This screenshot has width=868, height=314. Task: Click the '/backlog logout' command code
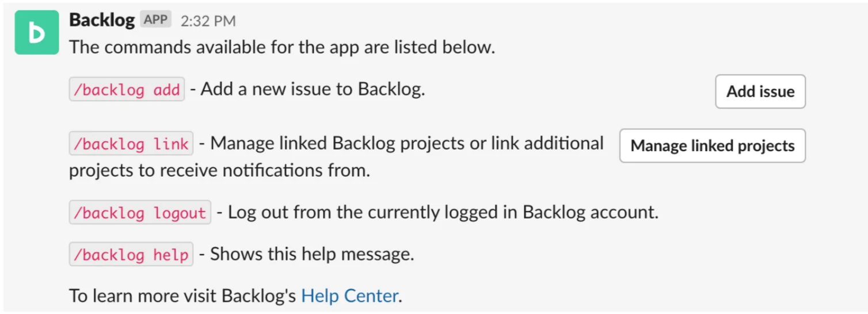(x=140, y=213)
